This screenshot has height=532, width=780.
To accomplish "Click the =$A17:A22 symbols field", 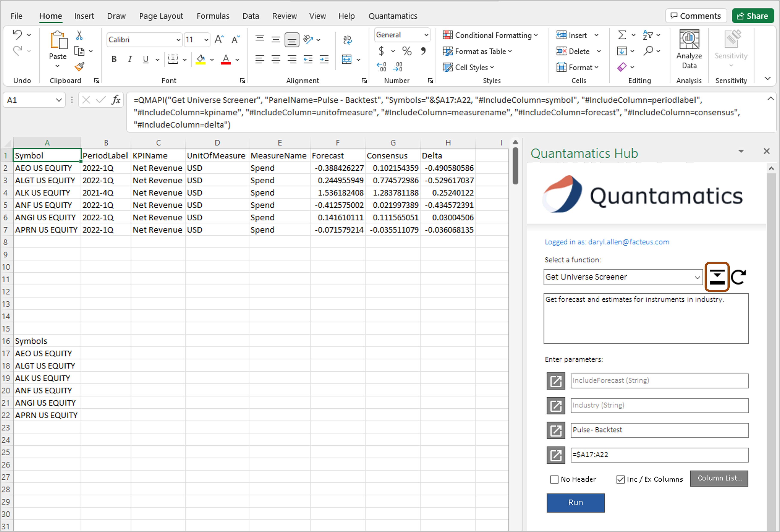I will coord(659,455).
